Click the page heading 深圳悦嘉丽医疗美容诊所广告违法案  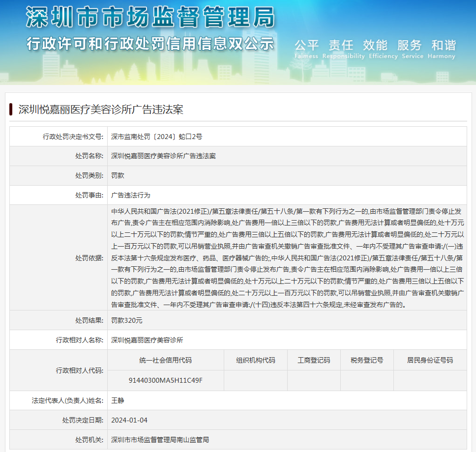coord(101,110)
